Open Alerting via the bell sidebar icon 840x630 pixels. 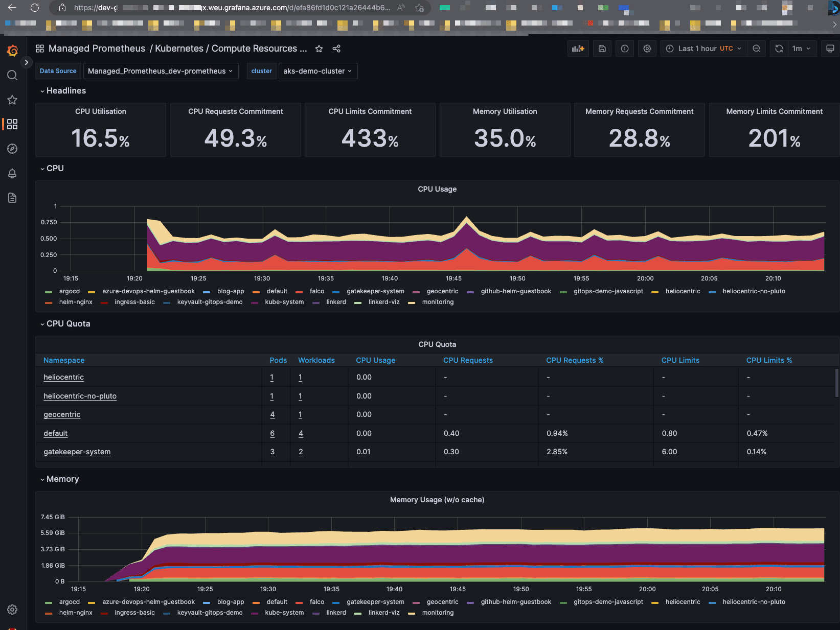click(12, 173)
